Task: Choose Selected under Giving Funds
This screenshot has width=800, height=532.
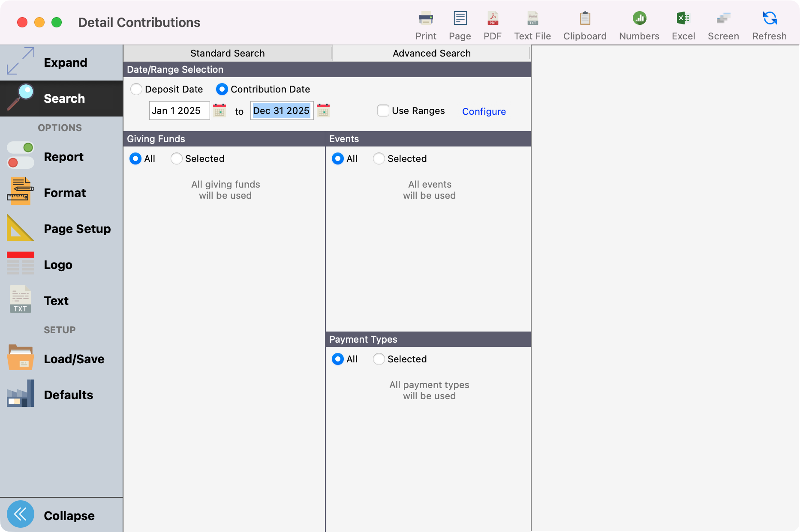Action: tap(177, 158)
